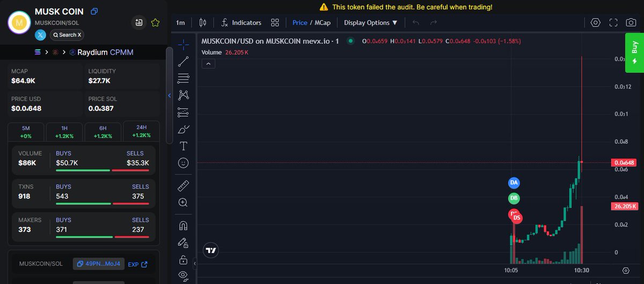Select the 24H change tab
This screenshot has width=644, height=284.
pos(142,132)
